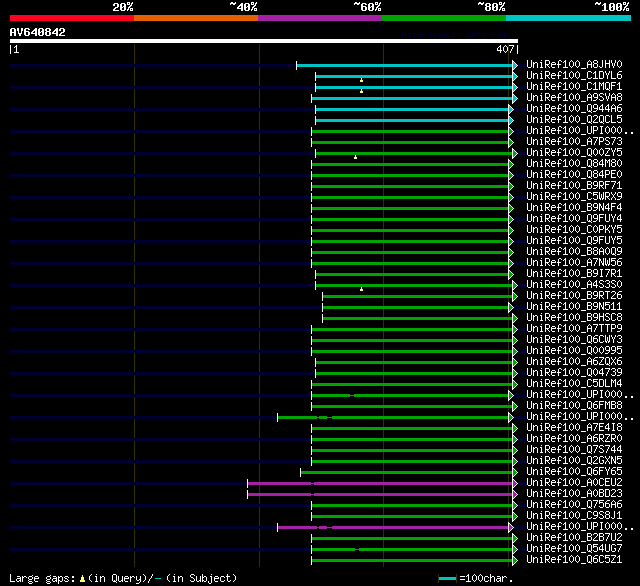Viewport: 640px width, 586px height.
Task: Open the UniRef100_Q6FY65 hit name
Action: point(574,472)
